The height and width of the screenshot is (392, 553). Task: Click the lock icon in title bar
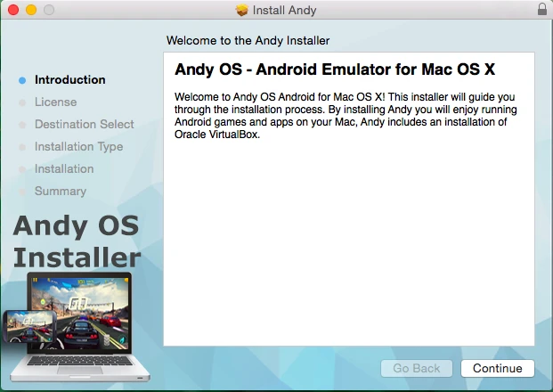click(x=542, y=10)
